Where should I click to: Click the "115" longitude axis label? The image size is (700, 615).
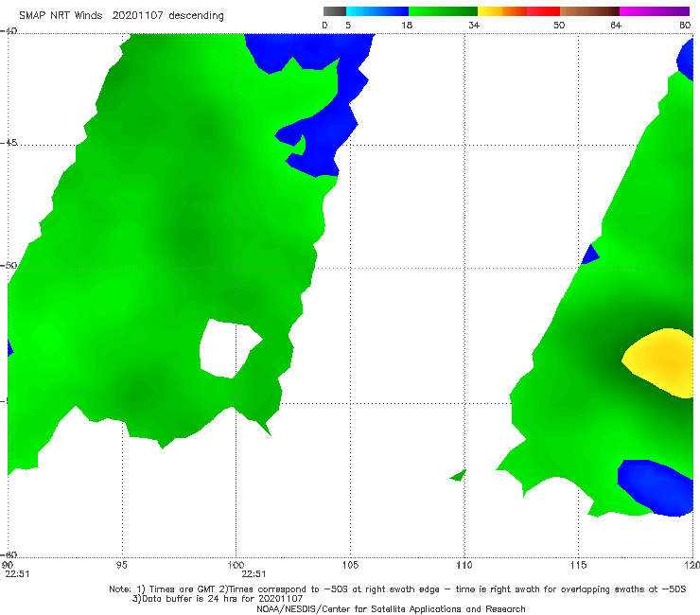(x=579, y=565)
